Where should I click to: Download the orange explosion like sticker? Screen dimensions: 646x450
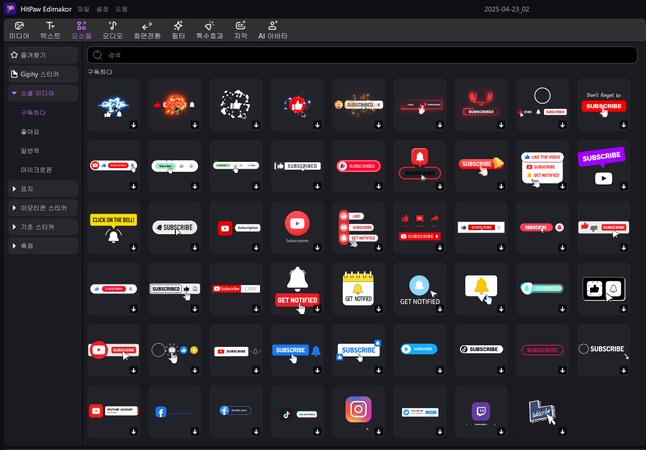click(195, 125)
